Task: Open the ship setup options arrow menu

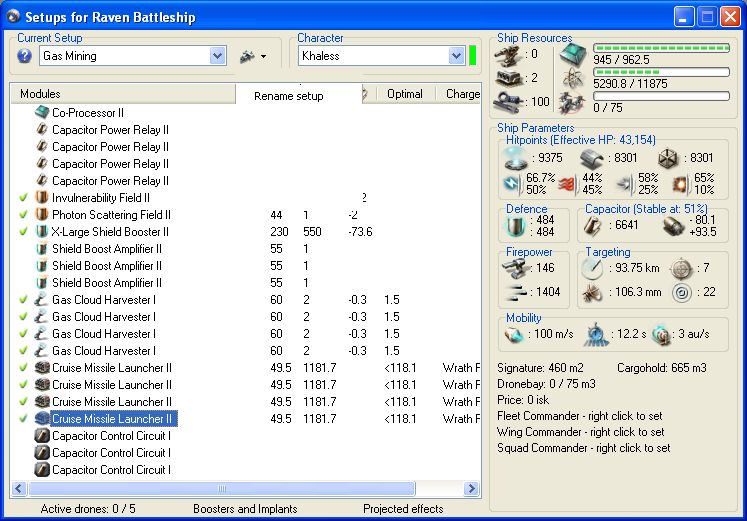Action: 263,57
